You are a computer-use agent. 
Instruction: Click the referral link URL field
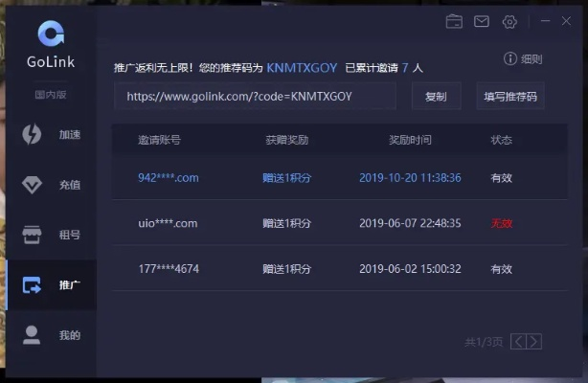[254, 97]
